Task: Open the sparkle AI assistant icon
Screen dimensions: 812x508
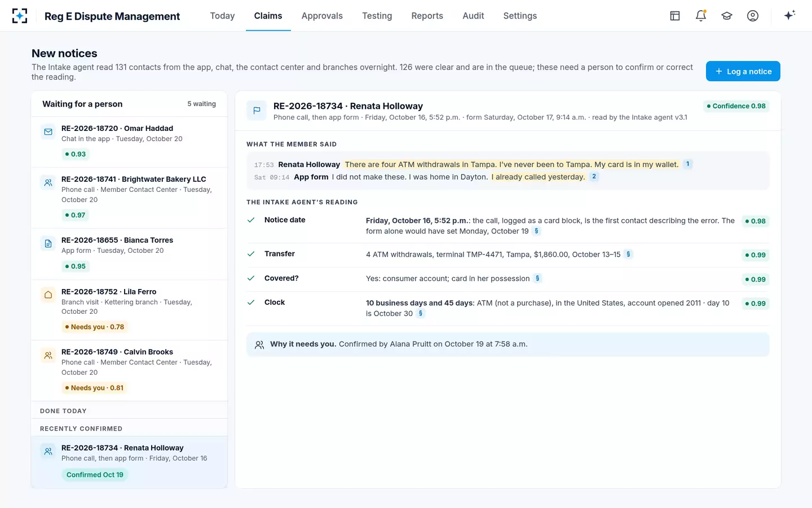Action: [789, 15]
